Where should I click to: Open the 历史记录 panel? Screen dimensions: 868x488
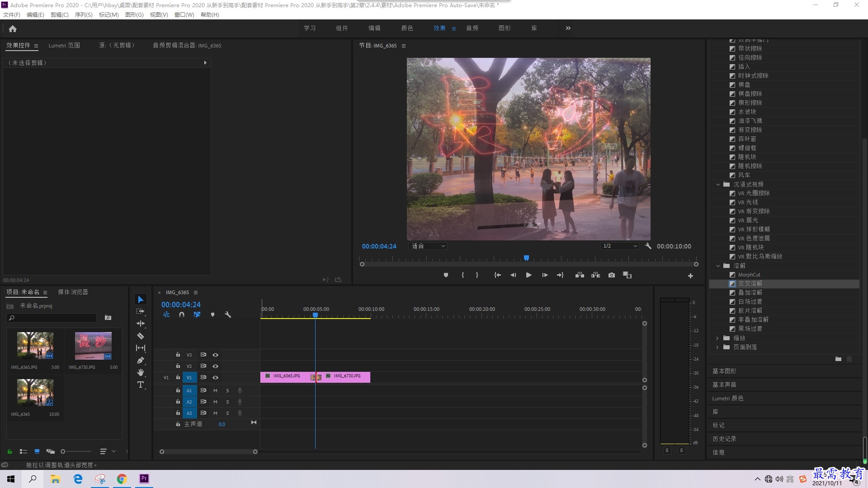pyautogui.click(x=724, y=439)
